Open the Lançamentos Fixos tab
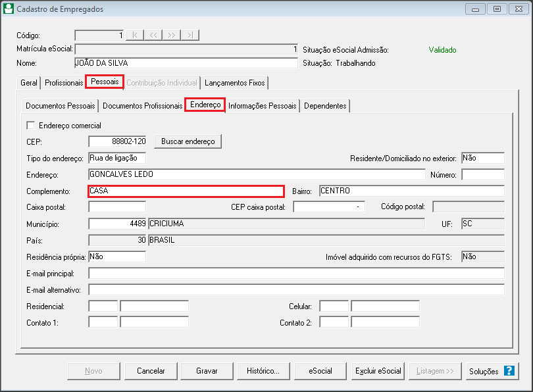This screenshot has height=392, width=533. (234, 84)
